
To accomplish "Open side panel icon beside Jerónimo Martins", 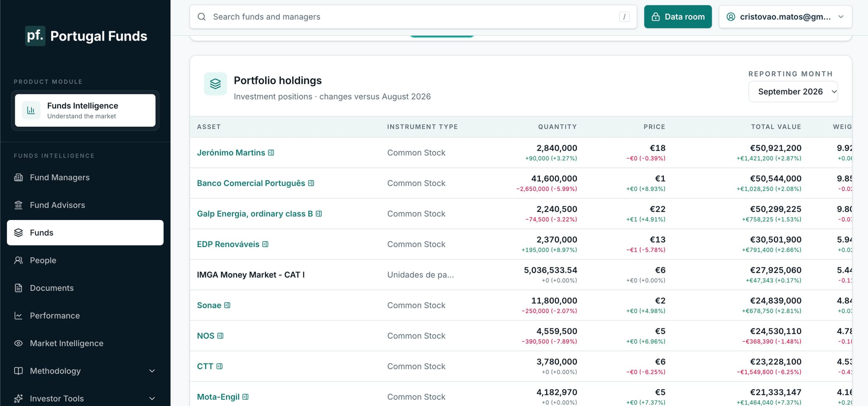I will tap(271, 153).
